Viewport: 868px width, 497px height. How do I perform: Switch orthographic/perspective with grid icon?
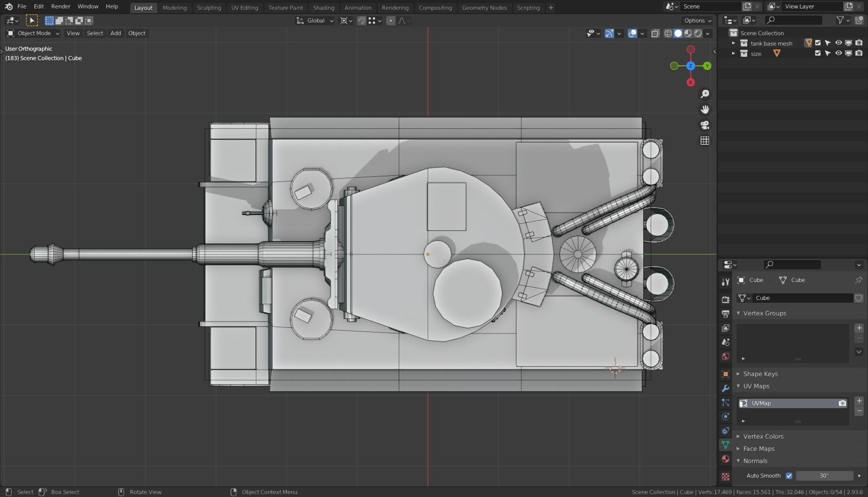click(704, 141)
